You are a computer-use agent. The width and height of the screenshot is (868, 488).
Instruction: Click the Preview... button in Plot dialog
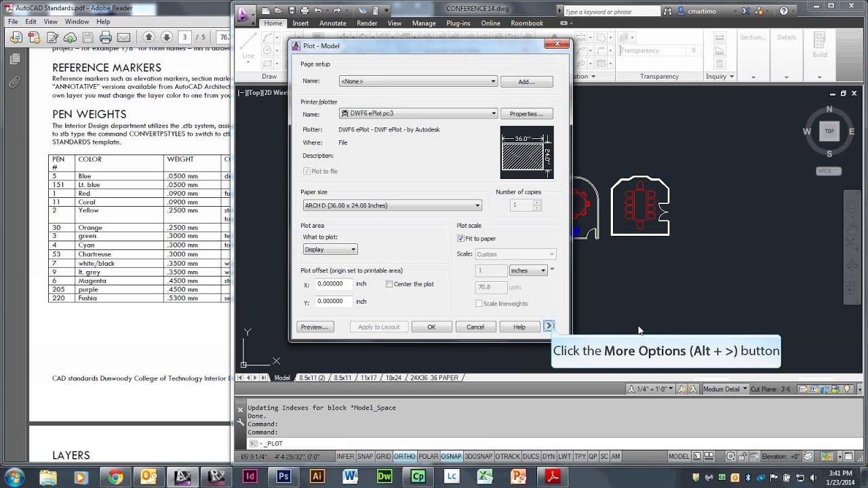coord(315,327)
